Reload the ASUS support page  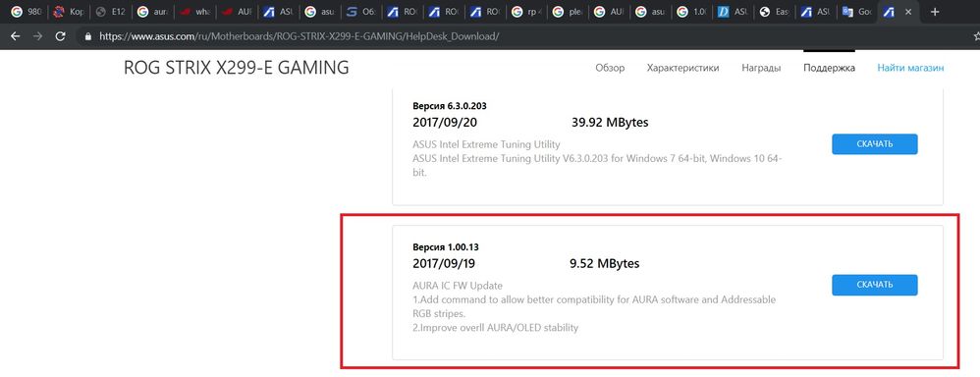(x=61, y=36)
